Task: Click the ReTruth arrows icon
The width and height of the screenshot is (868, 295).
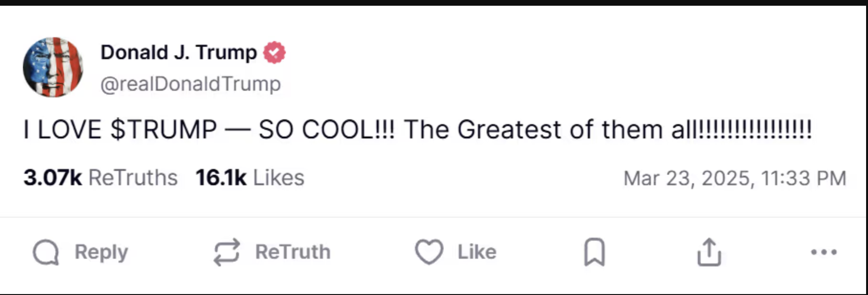Action: 226,252
